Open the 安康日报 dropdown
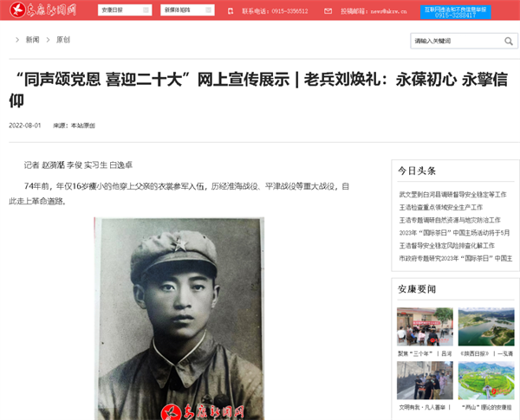The height and width of the screenshot is (420, 520). click(x=125, y=10)
